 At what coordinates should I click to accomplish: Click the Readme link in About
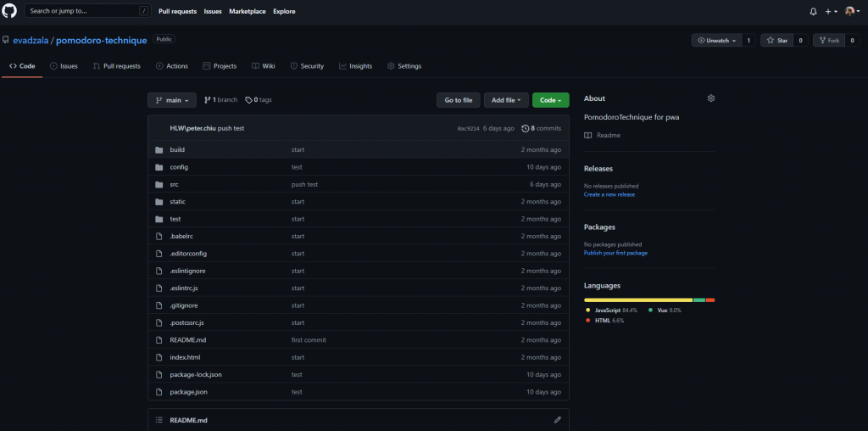pos(603,135)
